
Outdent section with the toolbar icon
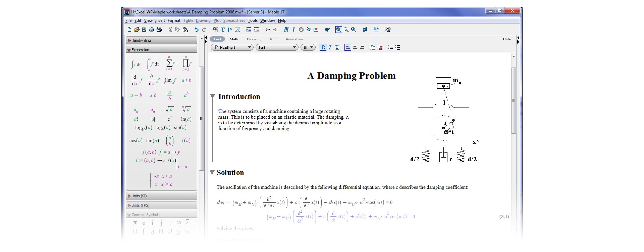click(x=256, y=30)
